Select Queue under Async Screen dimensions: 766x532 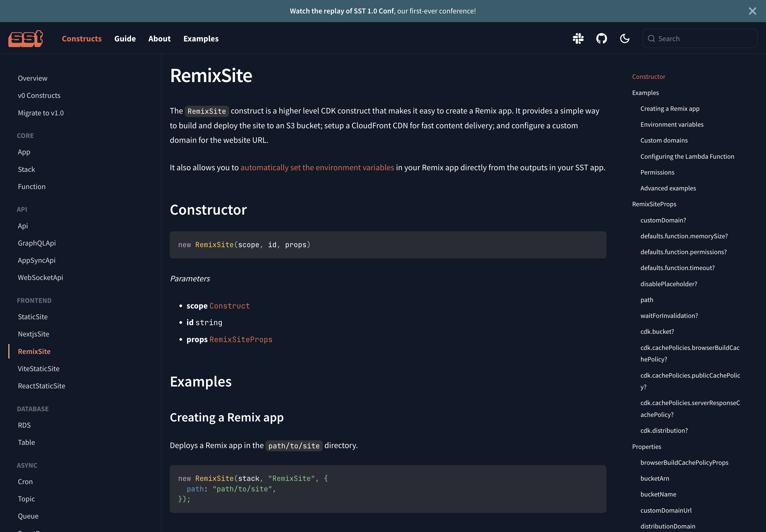pyautogui.click(x=28, y=516)
